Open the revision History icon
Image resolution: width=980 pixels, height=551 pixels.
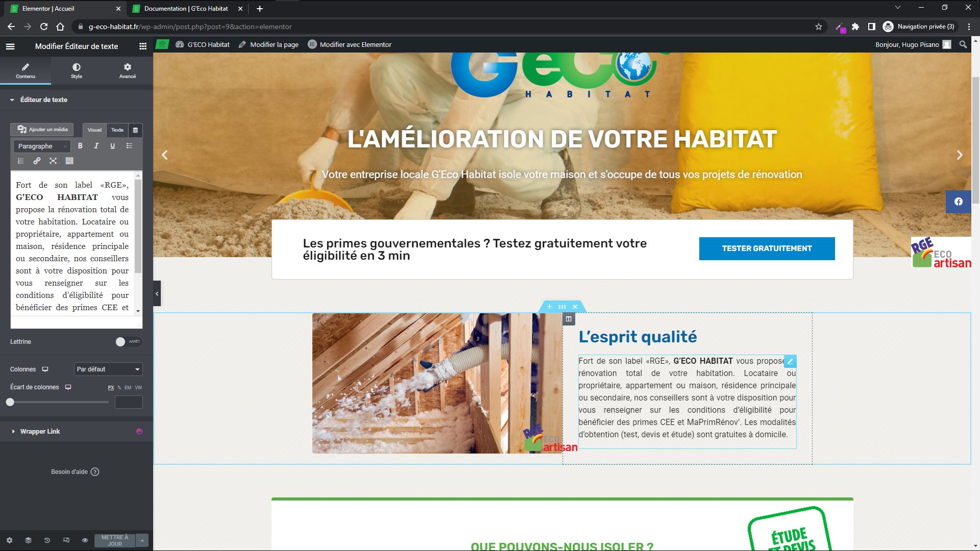click(47, 540)
